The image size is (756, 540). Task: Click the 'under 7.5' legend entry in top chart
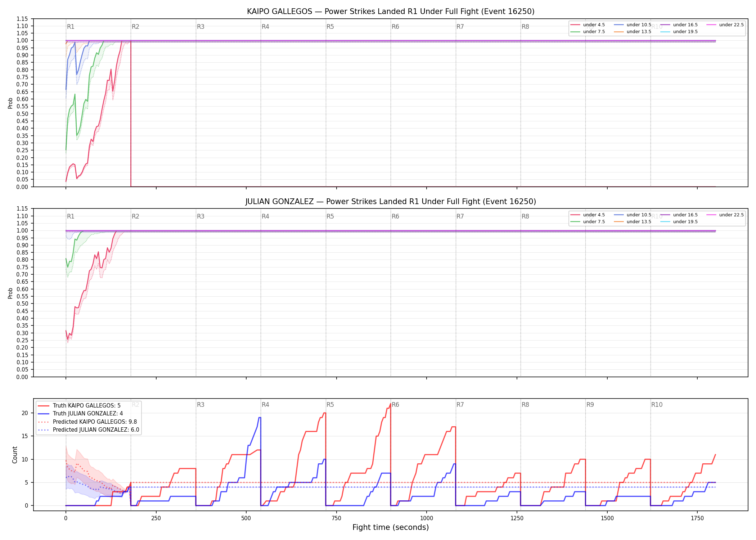tap(588, 32)
